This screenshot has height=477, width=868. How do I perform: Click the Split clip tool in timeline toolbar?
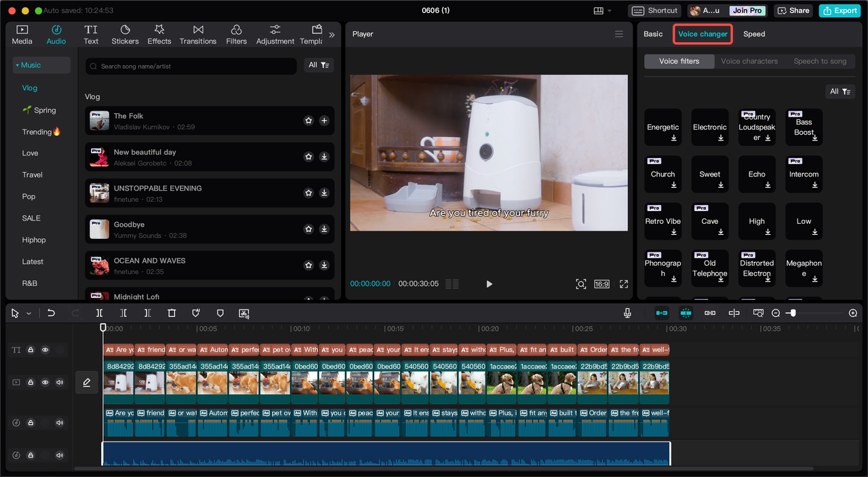click(99, 313)
